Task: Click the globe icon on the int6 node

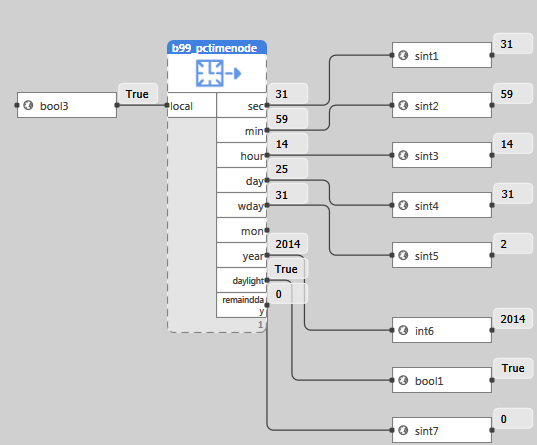Action: tap(403, 330)
